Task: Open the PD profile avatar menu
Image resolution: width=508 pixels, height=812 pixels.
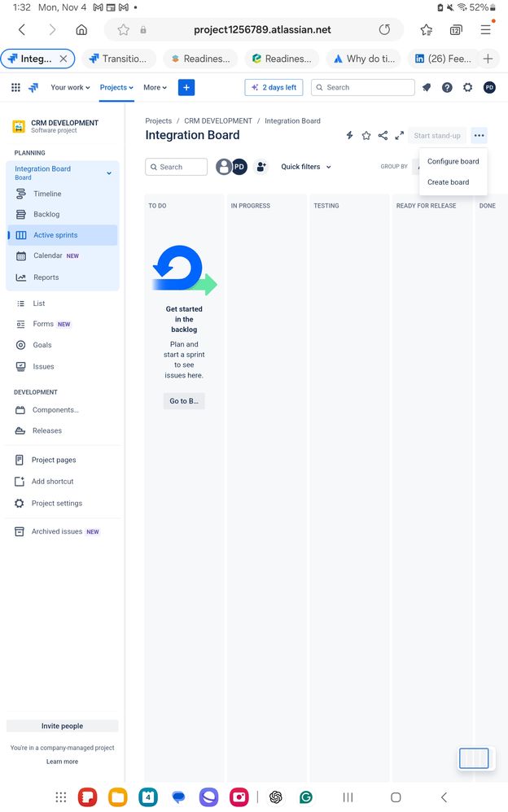Action: pos(489,88)
